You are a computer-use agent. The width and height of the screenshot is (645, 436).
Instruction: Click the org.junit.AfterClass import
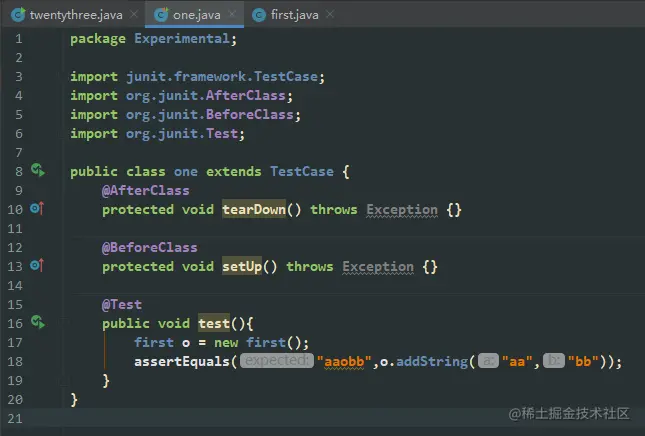206,95
